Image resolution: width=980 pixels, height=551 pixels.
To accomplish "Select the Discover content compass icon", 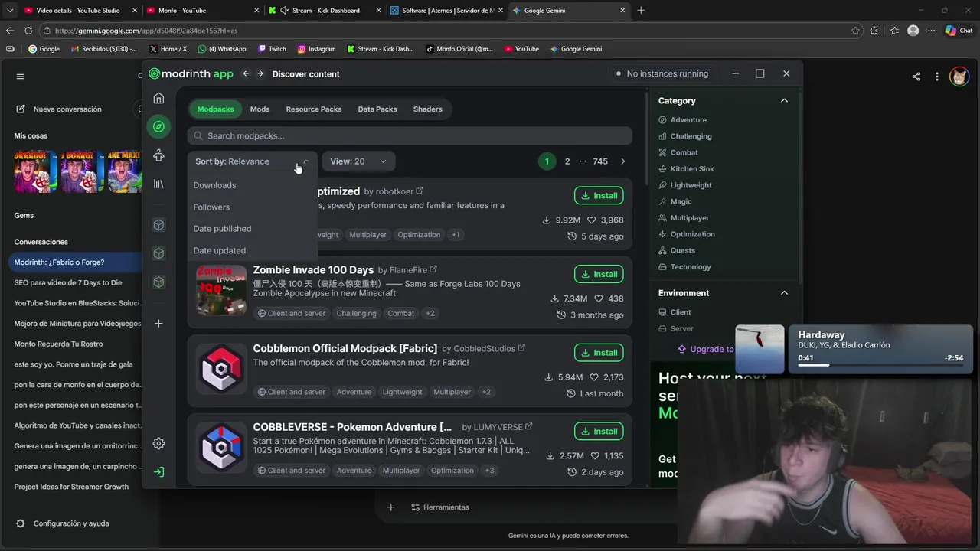I will pyautogui.click(x=158, y=126).
